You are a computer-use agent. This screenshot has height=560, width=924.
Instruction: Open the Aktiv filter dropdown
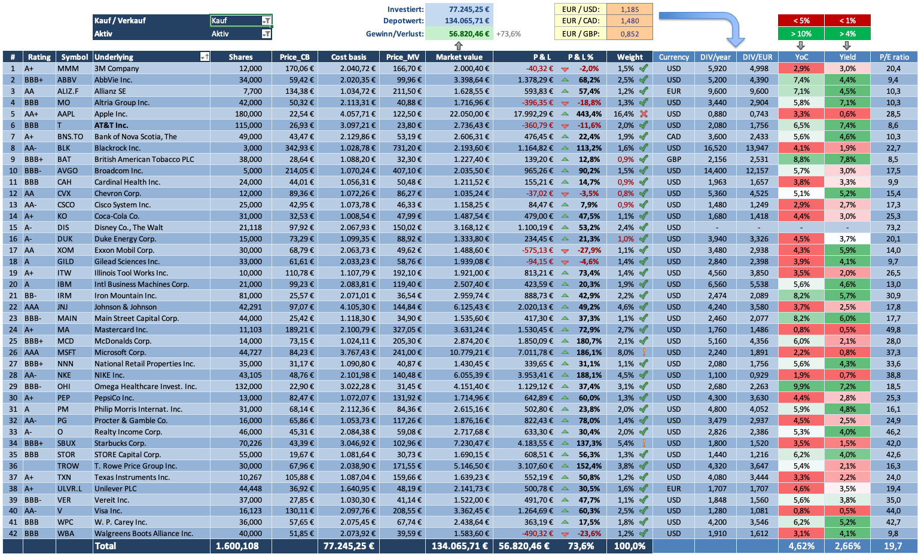(267, 34)
